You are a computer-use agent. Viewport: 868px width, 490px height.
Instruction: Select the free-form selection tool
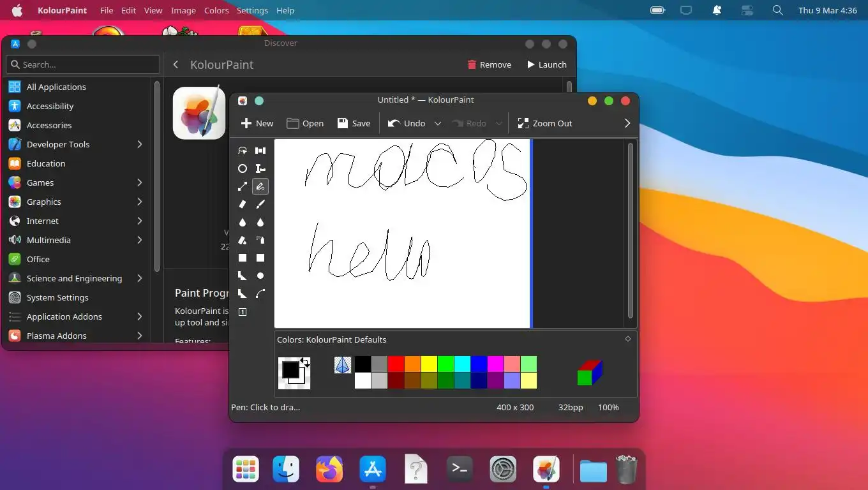point(243,151)
